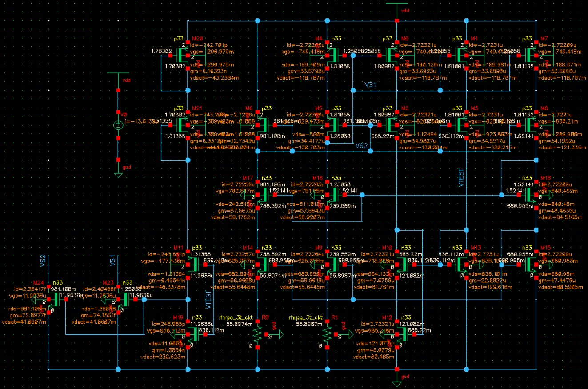Viewport: 588px width, 389px height.
Task: Select PMOS transistor M3 symbol
Action: click(x=461, y=126)
